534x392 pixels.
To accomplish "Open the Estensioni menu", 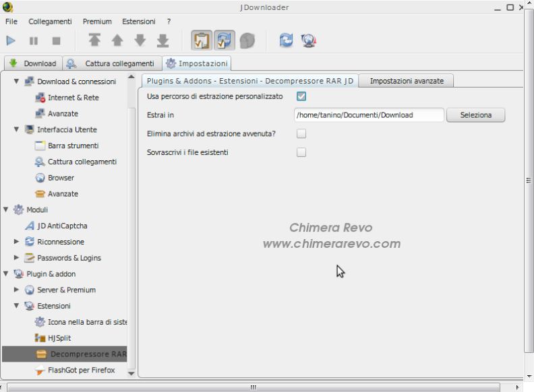I will [139, 22].
